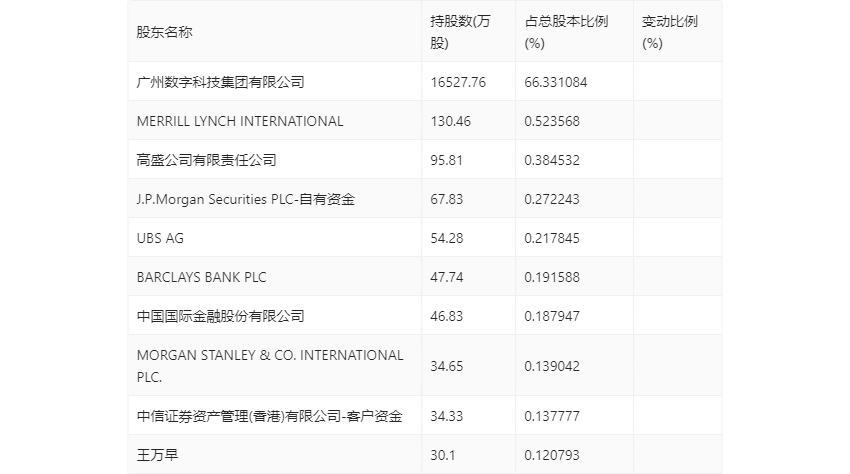Click the 0.187947 percentage value
Image resolution: width=850 pixels, height=474 pixels.
552,316
